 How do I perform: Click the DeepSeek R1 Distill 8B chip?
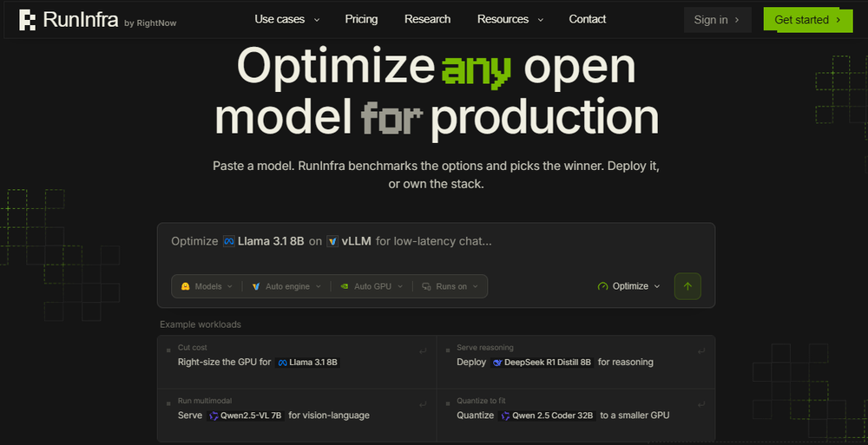[x=542, y=363]
